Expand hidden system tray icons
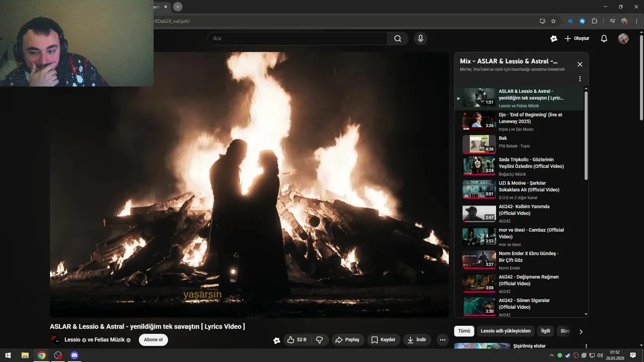The image size is (644, 362). point(551,355)
